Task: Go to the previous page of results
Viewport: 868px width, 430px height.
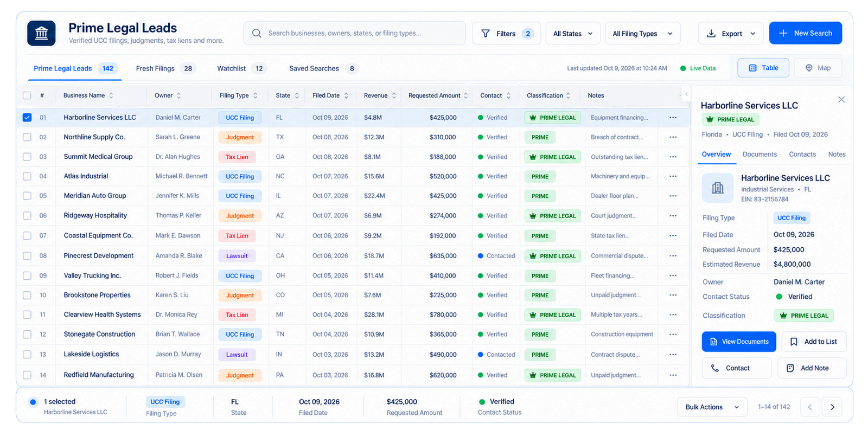Action: [810, 407]
